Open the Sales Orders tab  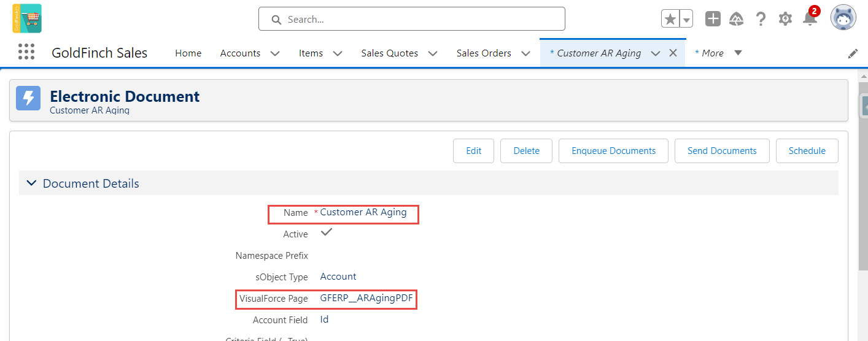[x=484, y=53]
